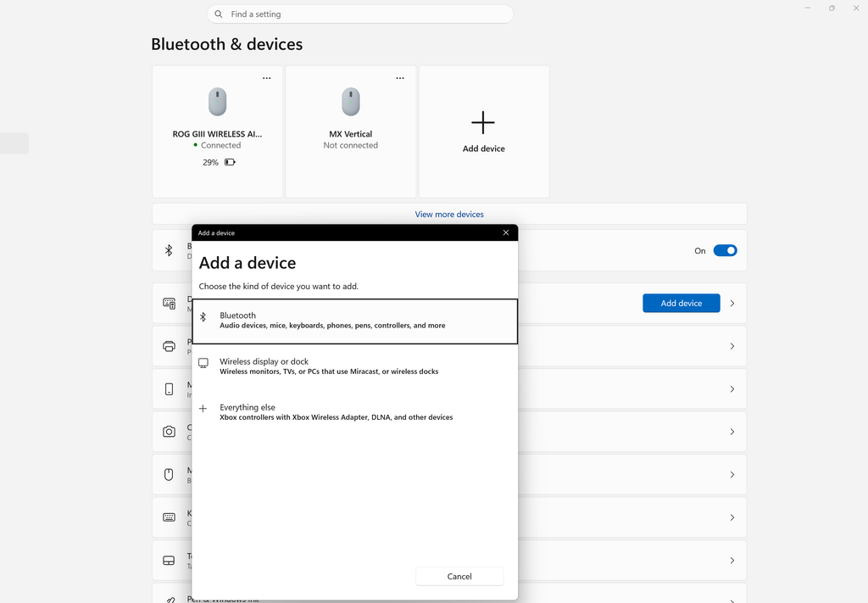This screenshot has height=603, width=868.
Task: Expand the chevron in the phone icon row
Action: (732, 389)
